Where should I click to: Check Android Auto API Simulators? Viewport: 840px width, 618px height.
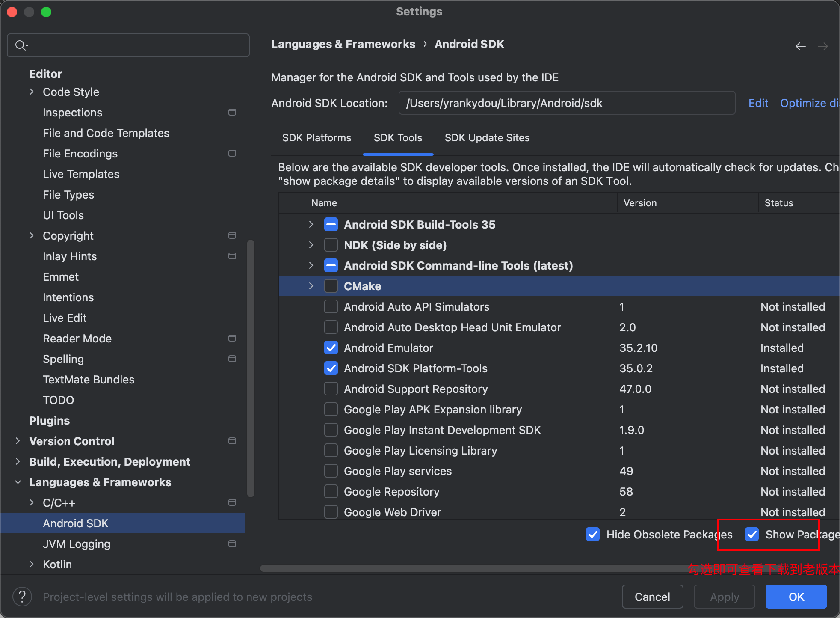331,306
